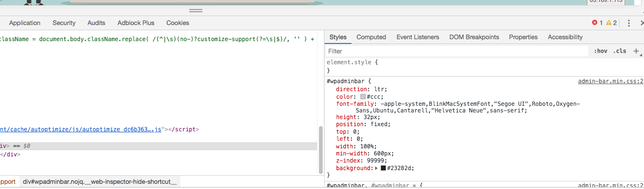Image resolution: width=644 pixels, height=189 pixels.
Task: Open the Cookies panel tab
Action: [178, 23]
